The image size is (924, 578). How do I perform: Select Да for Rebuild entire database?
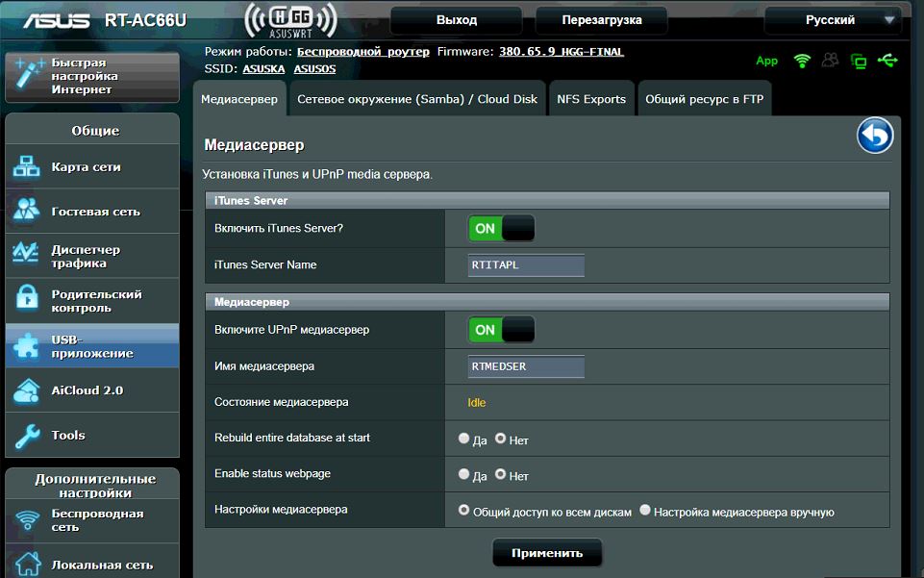click(463, 439)
